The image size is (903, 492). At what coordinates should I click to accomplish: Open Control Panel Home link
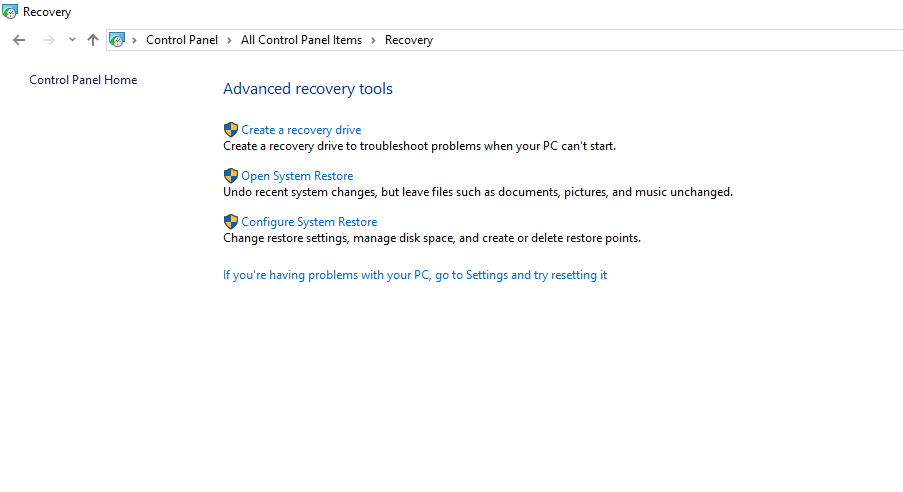coord(83,80)
